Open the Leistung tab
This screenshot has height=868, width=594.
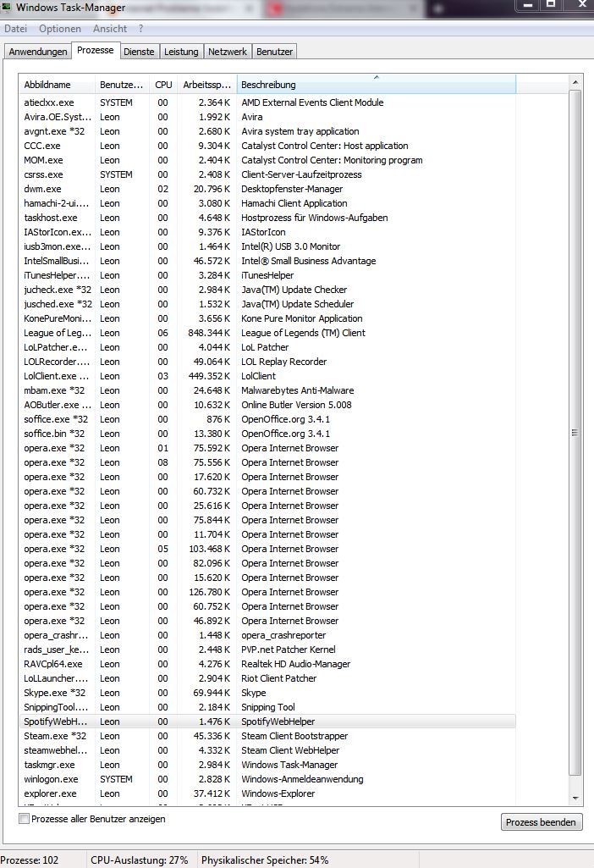click(181, 52)
